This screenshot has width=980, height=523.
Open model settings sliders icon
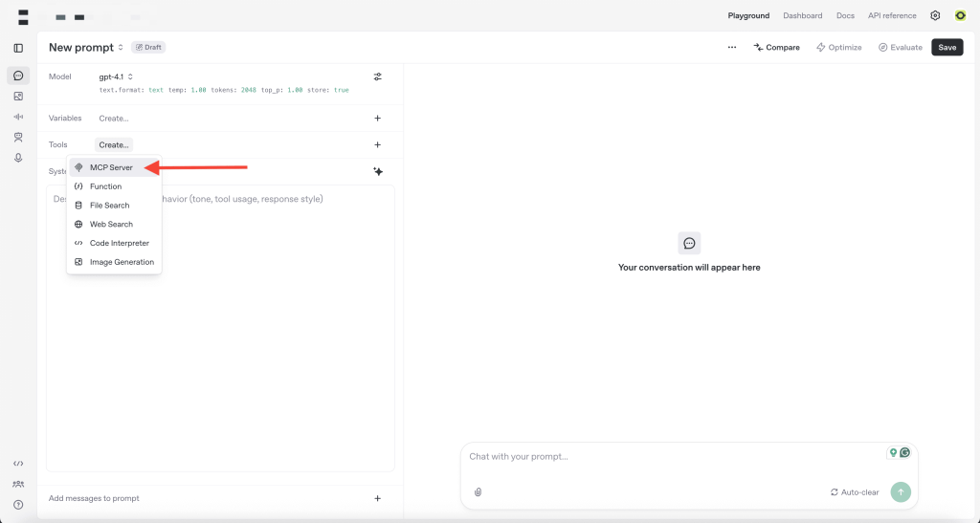[x=377, y=76]
